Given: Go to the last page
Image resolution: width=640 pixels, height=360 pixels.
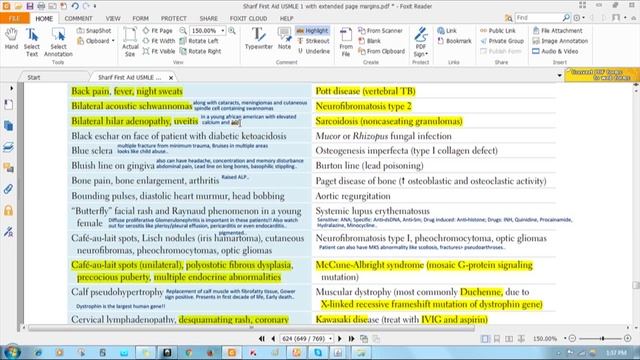Looking at the screenshot, I should 351,339.
